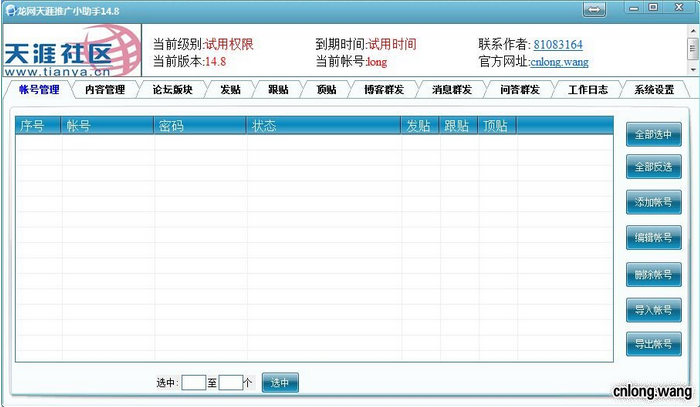700x407 pixels.
Task: Focus the selection end number field
Action: coord(231,382)
